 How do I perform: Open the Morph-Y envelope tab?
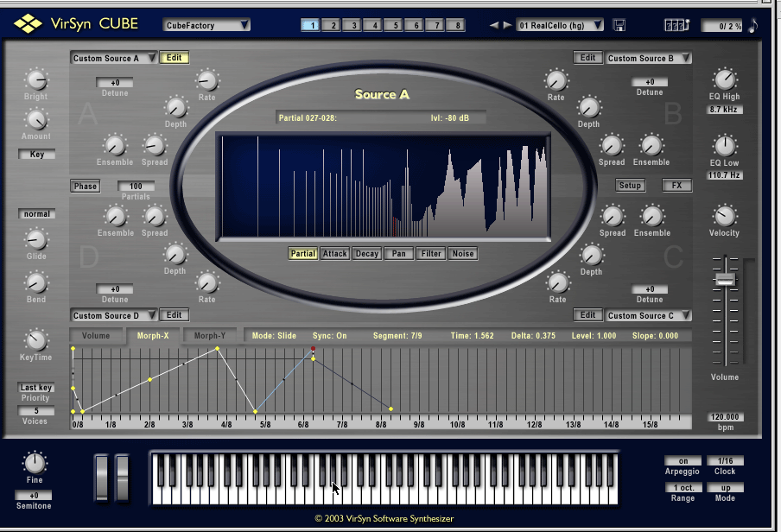tap(210, 336)
